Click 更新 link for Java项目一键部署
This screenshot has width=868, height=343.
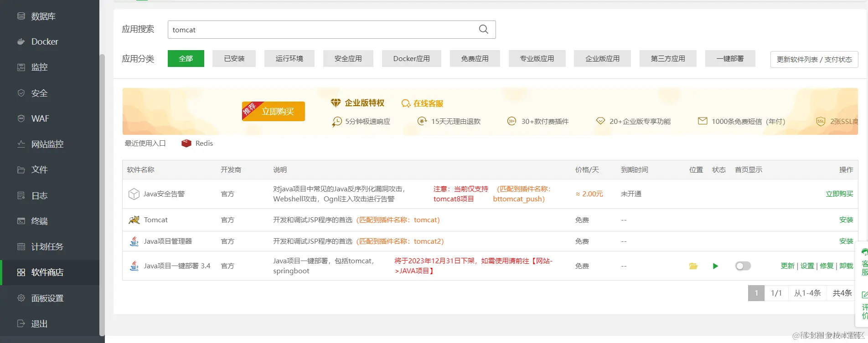click(x=787, y=266)
